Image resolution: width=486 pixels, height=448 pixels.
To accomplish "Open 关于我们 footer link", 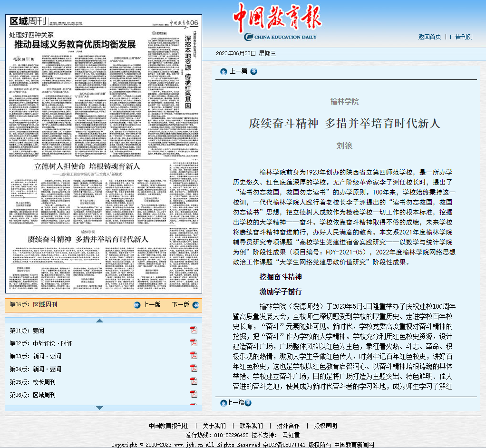I will pyautogui.click(x=214, y=426).
